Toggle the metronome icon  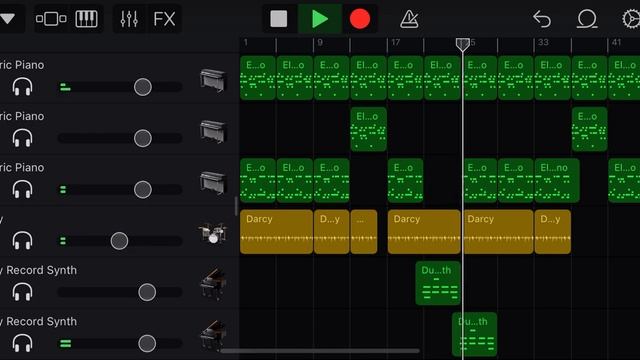click(409, 19)
